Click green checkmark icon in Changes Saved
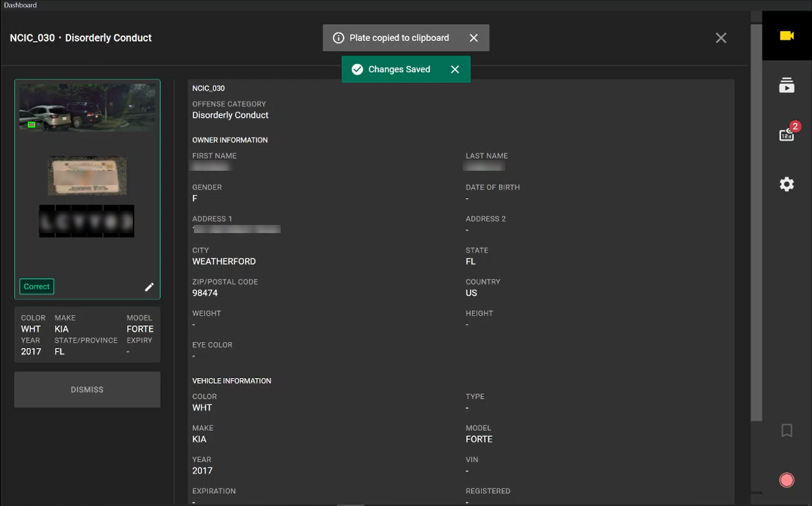 (357, 69)
